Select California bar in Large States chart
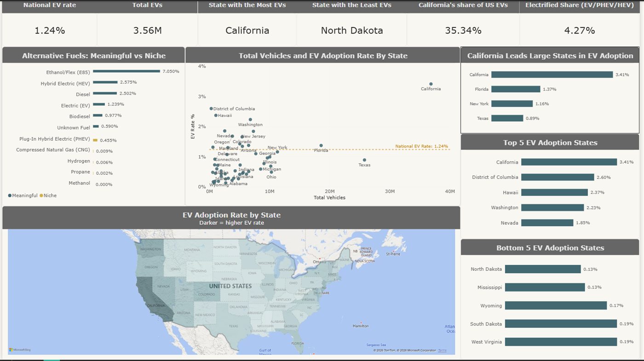644x361 pixels. (x=552, y=74)
